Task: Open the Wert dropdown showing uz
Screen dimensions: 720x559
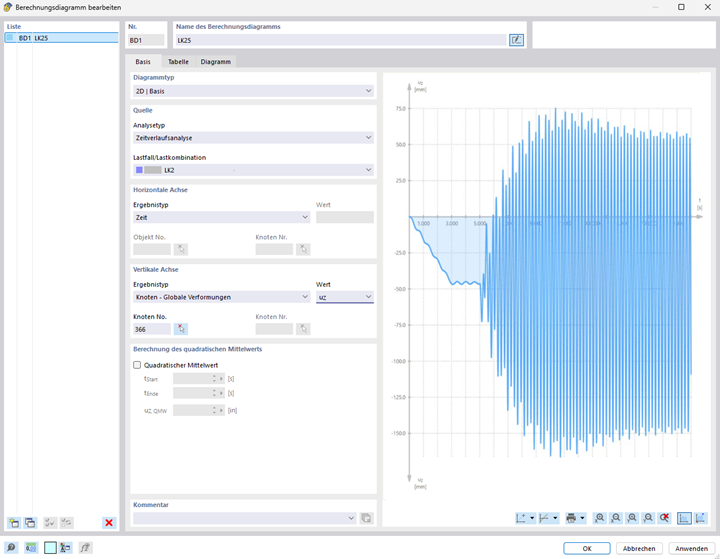Action: 345,297
